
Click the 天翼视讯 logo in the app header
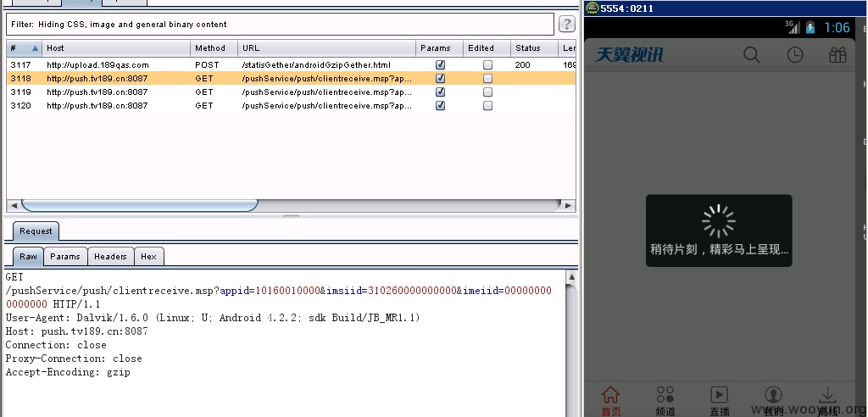[x=629, y=55]
